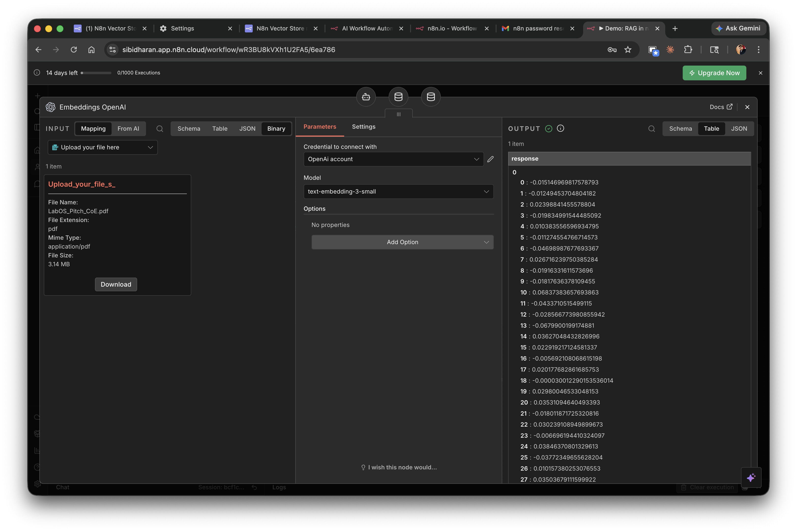Switch output view to JSON
The height and width of the screenshot is (532, 797).
click(739, 129)
